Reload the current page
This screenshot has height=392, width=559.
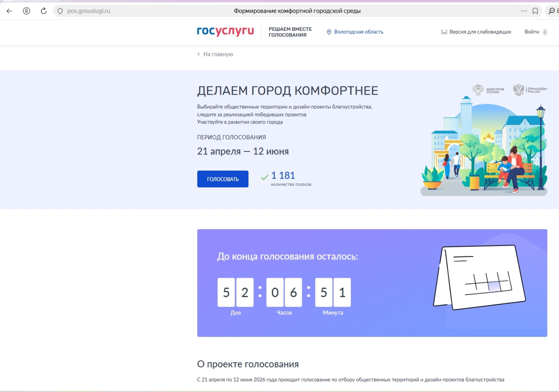44,11
